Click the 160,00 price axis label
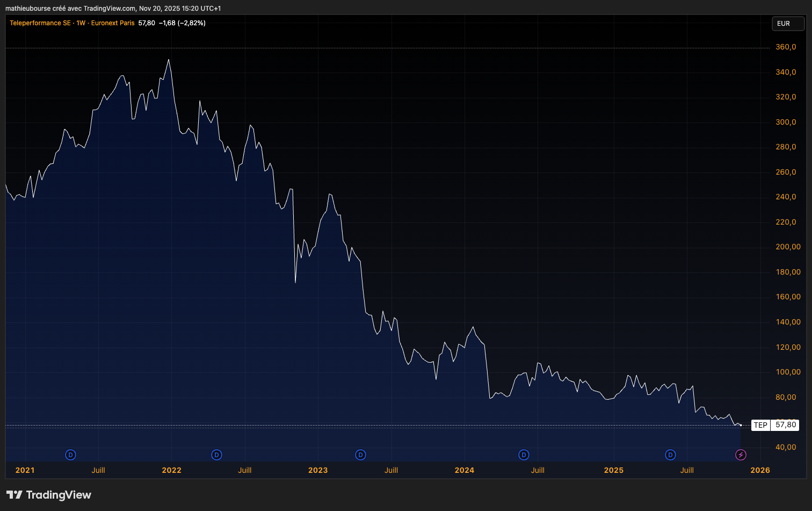 [x=788, y=297]
